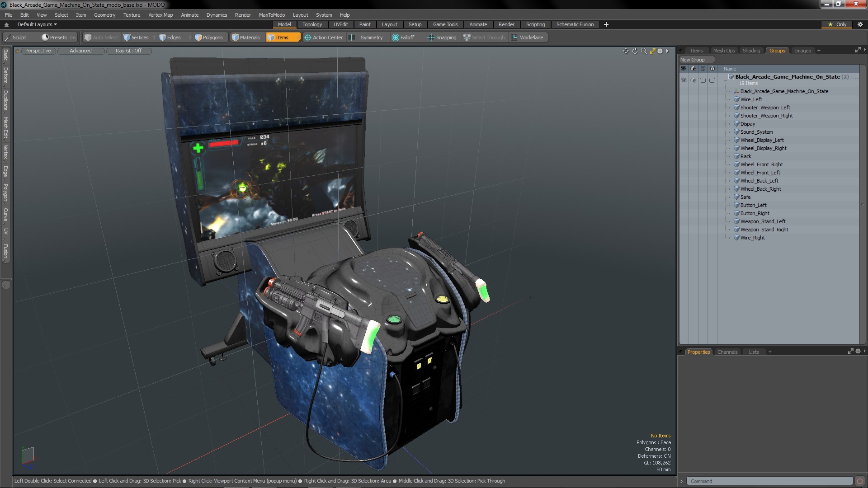Switch to the Items panel tab
The image size is (868, 488).
696,51
